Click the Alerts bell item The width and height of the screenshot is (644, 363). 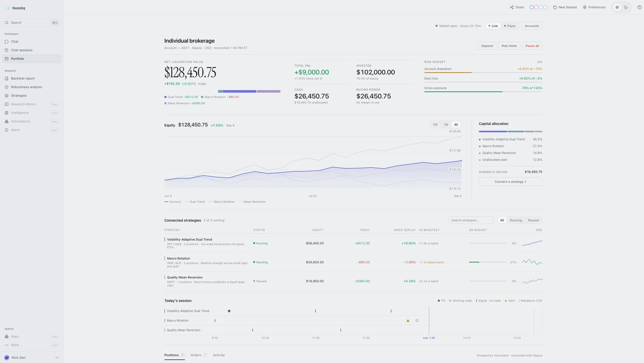32,130
